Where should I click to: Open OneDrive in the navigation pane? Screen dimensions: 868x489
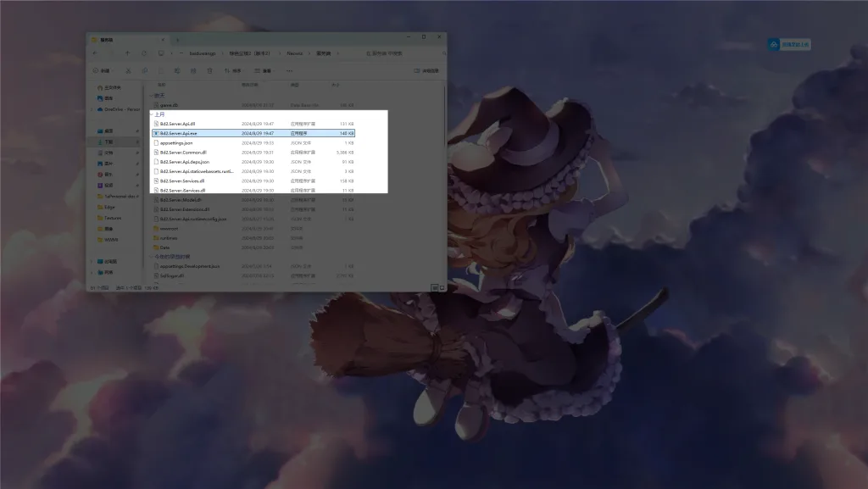point(114,109)
